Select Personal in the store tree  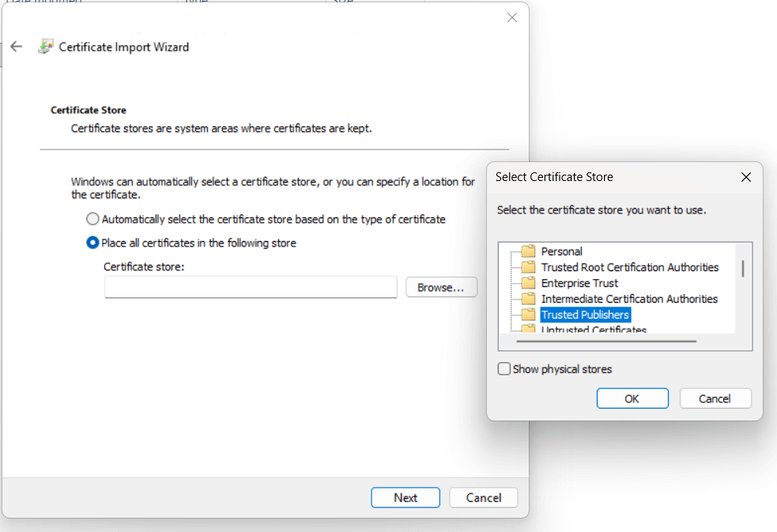point(561,251)
